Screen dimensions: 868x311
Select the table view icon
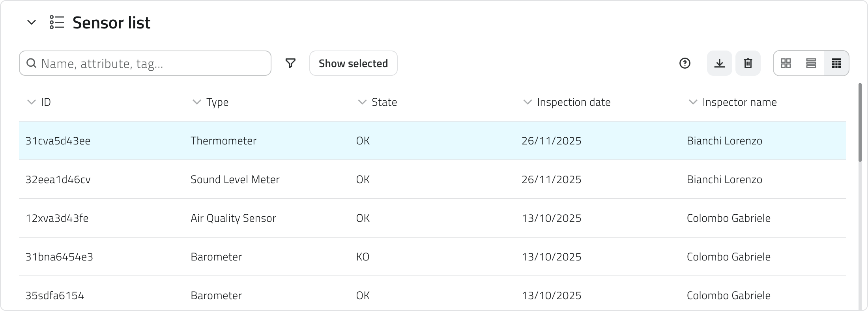point(836,63)
